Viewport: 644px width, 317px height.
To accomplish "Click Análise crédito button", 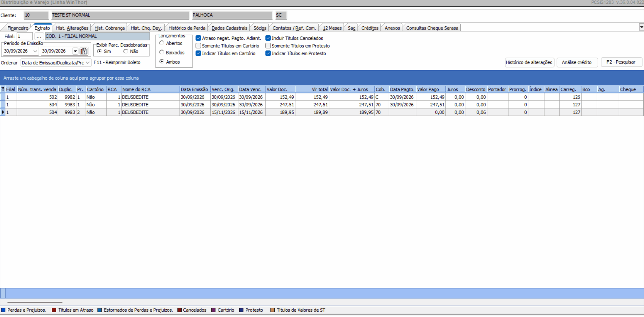I will pos(577,62).
